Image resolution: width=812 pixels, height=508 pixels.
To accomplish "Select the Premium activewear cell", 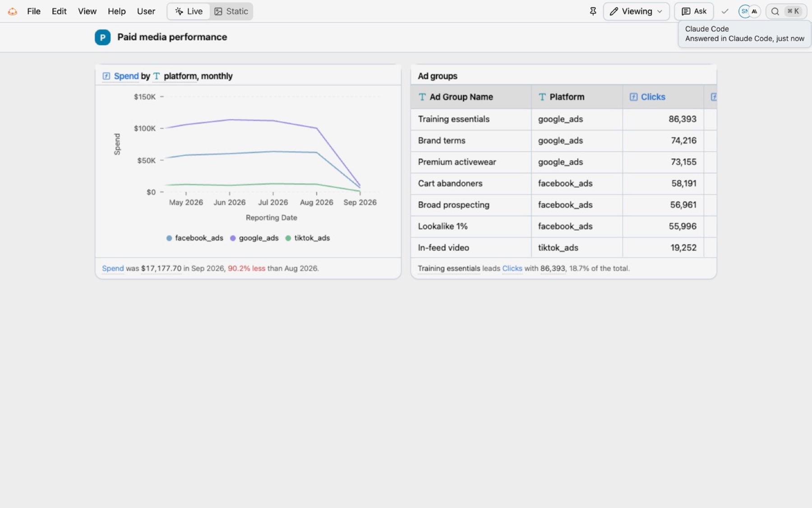I will click(471, 162).
